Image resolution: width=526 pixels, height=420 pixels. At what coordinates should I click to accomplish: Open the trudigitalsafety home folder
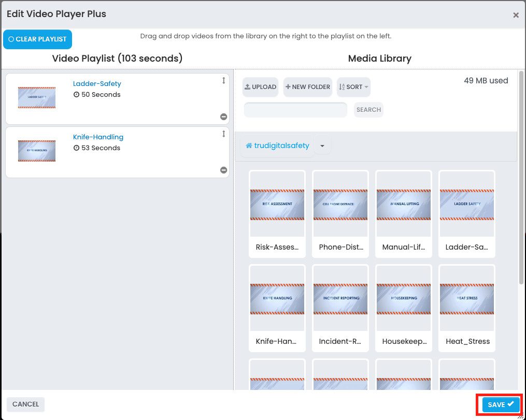pyautogui.click(x=277, y=146)
